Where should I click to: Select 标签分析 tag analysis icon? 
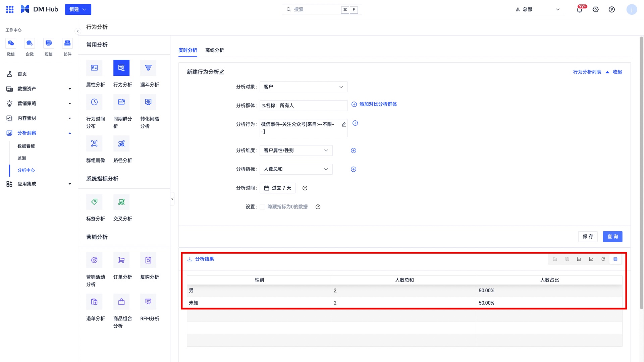pos(94,202)
